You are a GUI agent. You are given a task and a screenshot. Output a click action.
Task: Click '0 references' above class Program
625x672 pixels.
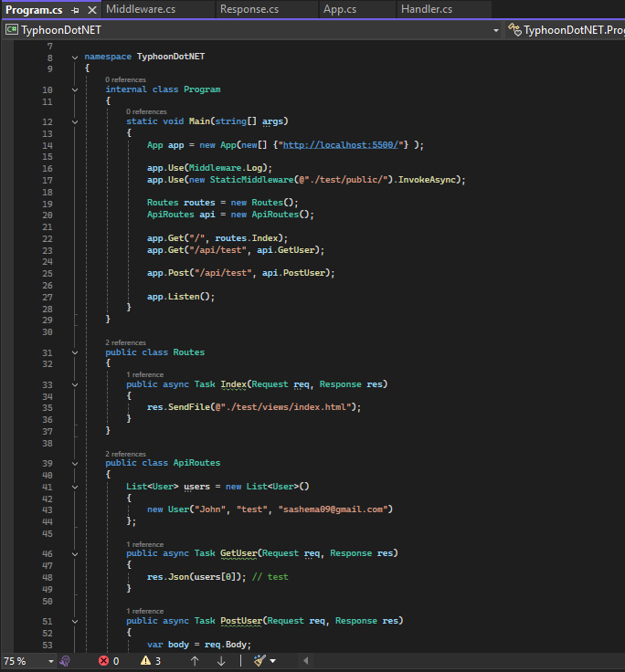(125, 79)
